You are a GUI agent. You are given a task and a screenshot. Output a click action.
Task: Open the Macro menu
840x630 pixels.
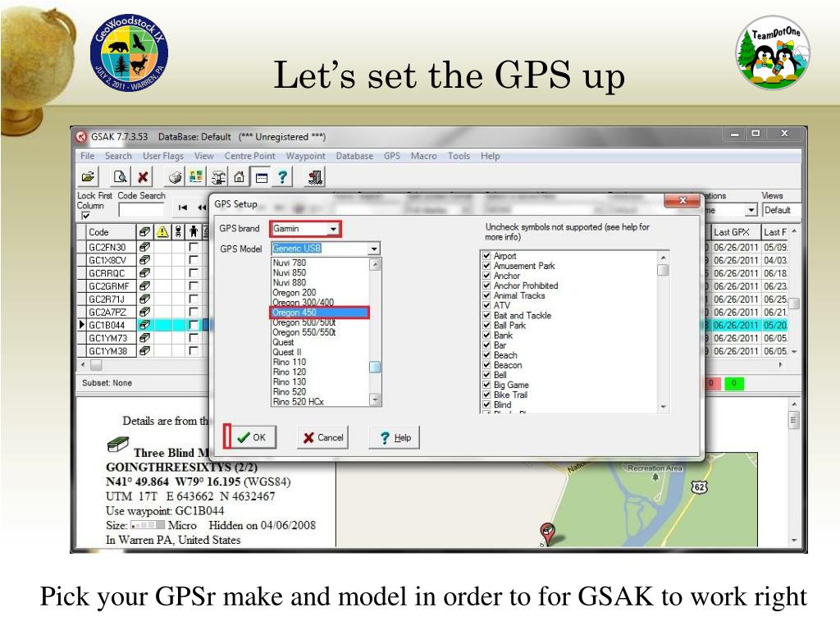423,156
